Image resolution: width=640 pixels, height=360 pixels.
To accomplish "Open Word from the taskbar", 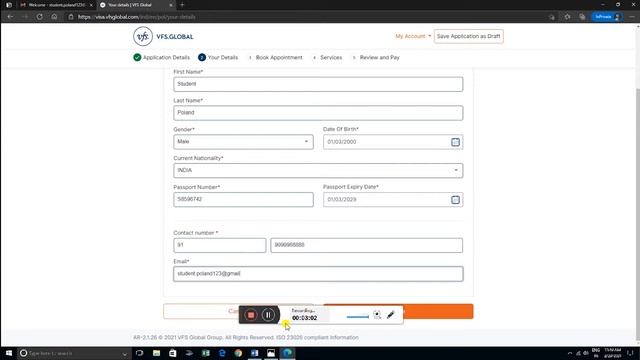I will pyautogui.click(x=255, y=353).
